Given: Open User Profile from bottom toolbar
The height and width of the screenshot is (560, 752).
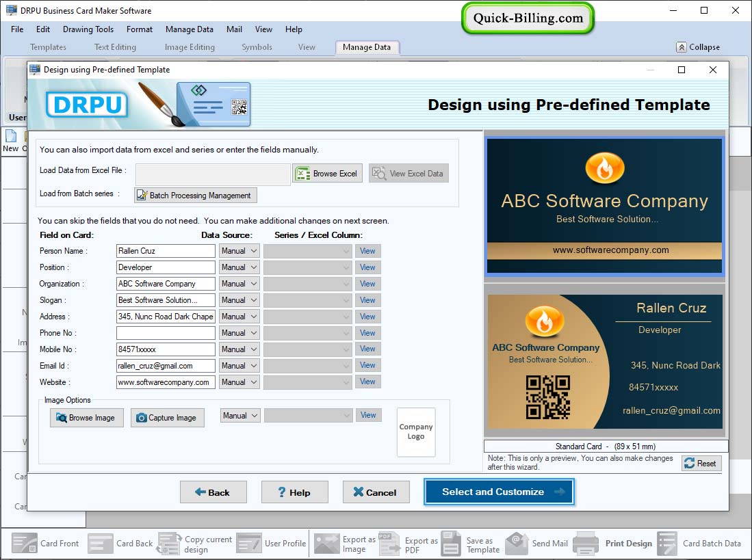Looking at the screenshot, I should click(249, 543).
